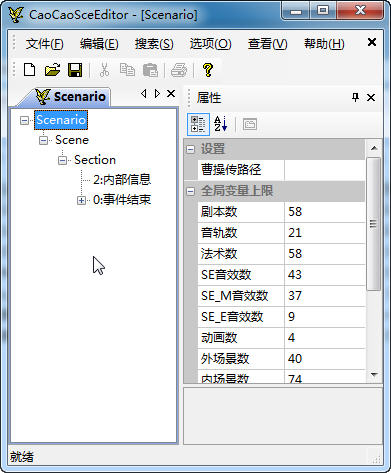This screenshot has height=473, width=391.
Task: Minimize the CaoCaoSceEditor window
Action: [x=295, y=12]
